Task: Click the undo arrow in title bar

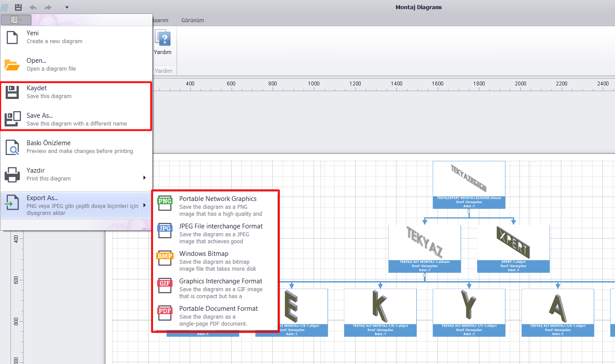Action: tap(33, 7)
